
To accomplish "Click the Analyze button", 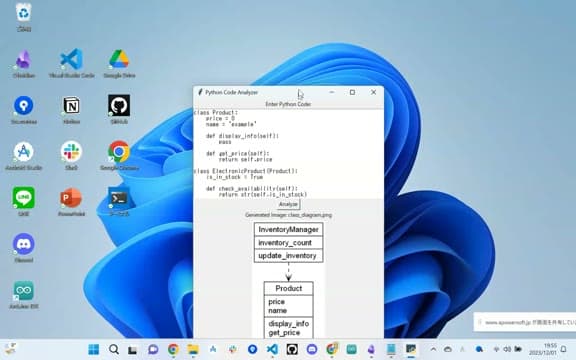I will pos(288,204).
